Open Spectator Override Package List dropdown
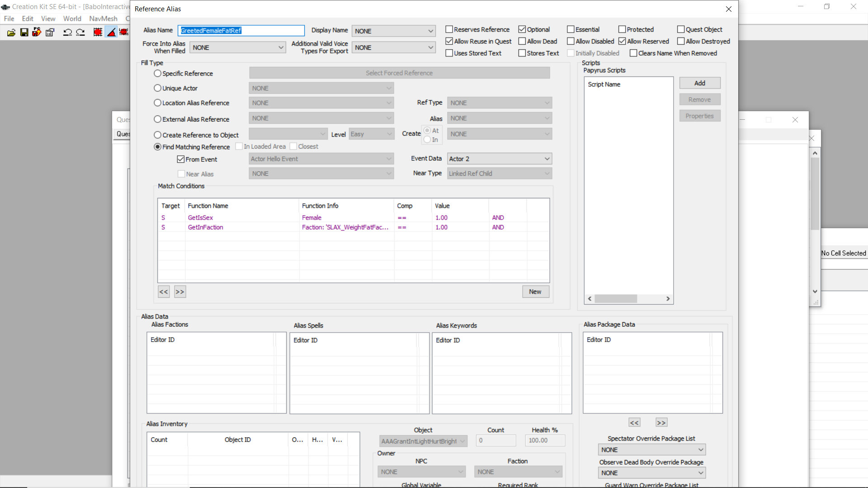 coord(651,450)
